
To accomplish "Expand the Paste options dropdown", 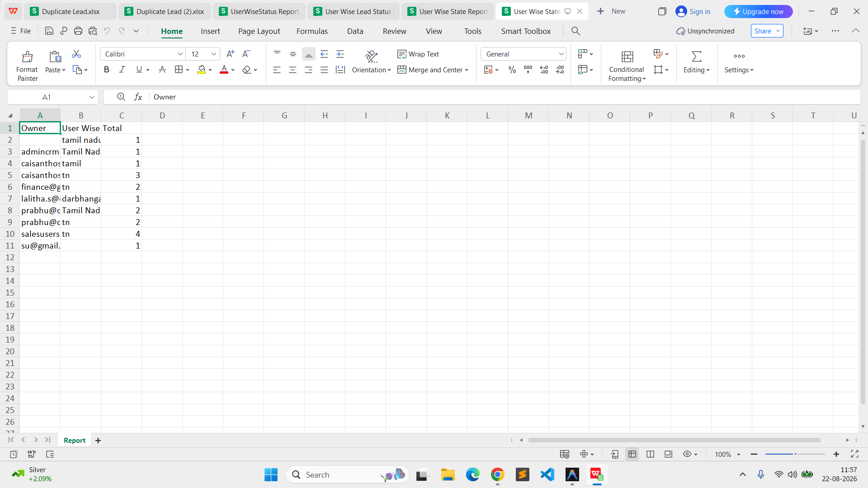I will pos(55,70).
